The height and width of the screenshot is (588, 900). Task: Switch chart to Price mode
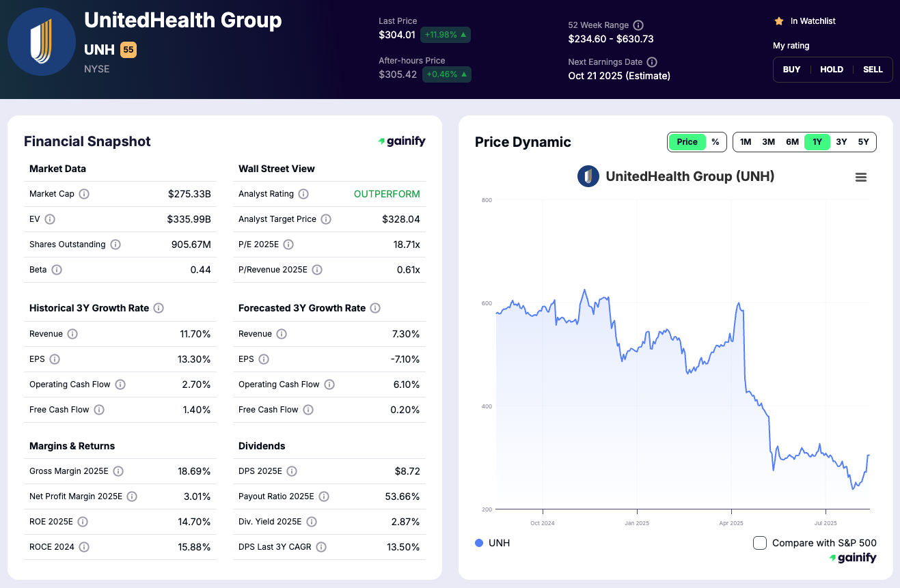coord(687,142)
